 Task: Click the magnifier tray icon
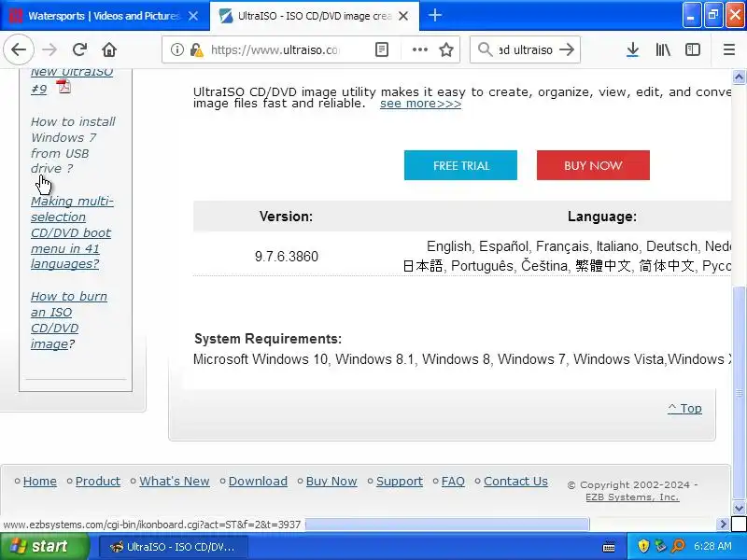click(678, 546)
